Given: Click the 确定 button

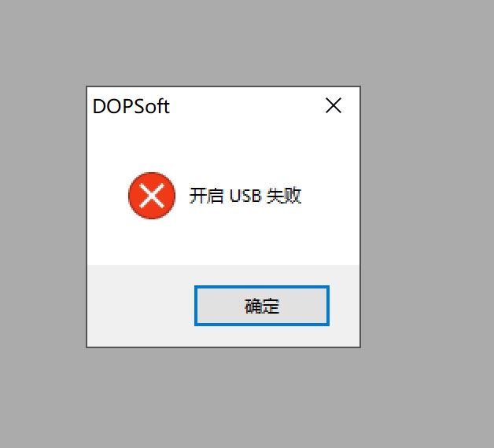Looking at the screenshot, I should pyautogui.click(x=262, y=306).
